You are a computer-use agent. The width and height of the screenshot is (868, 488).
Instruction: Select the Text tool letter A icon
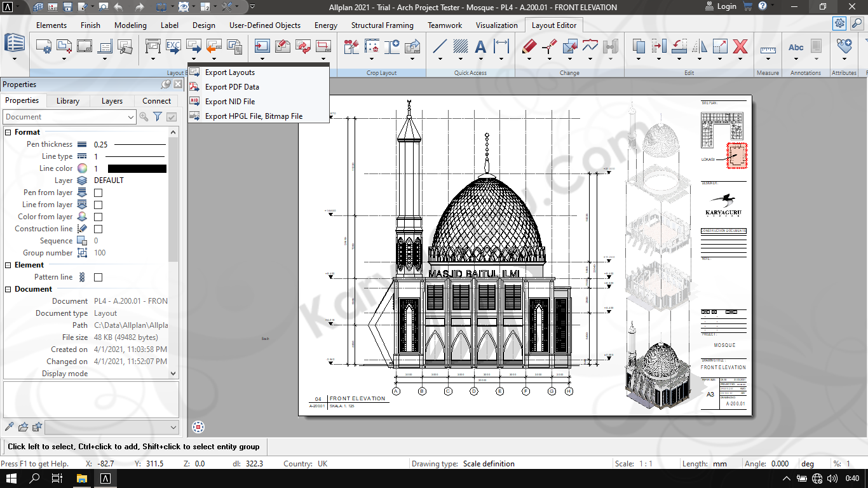click(x=480, y=46)
